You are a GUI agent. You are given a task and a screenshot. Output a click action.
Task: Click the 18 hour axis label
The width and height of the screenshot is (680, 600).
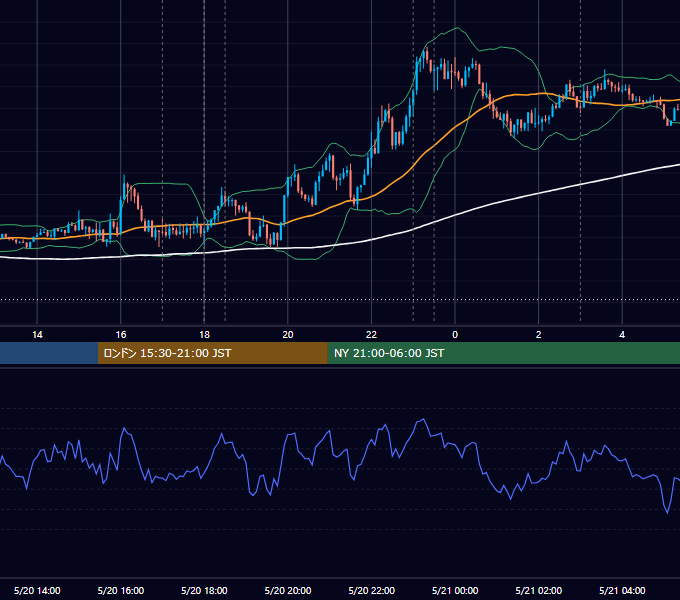pos(204,335)
